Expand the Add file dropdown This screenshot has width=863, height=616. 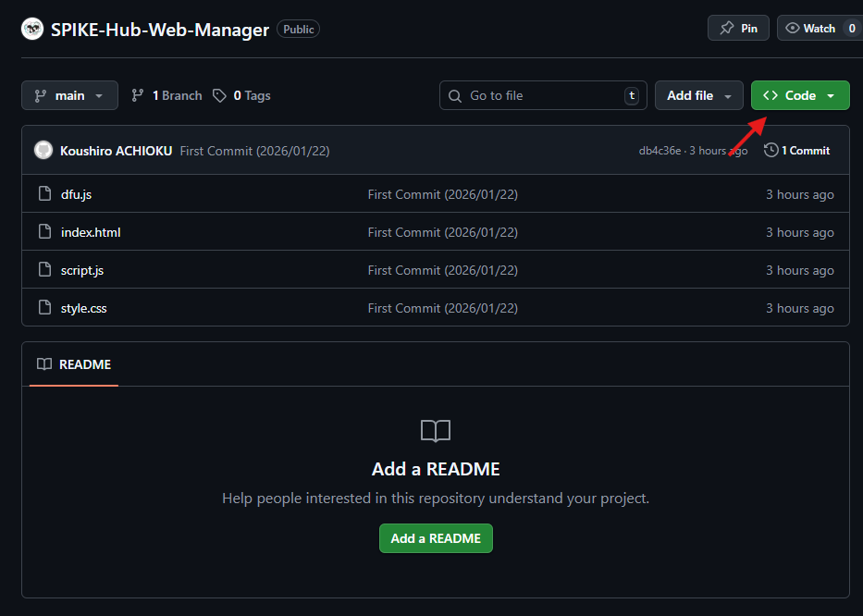click(699, 95)
